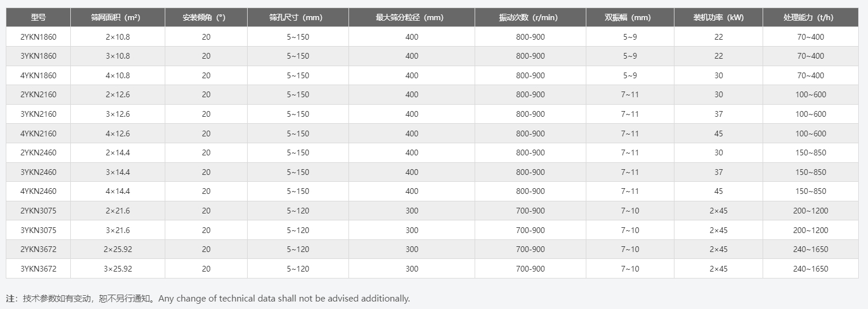Click model cell 3YKN1860

coord(38,56)
